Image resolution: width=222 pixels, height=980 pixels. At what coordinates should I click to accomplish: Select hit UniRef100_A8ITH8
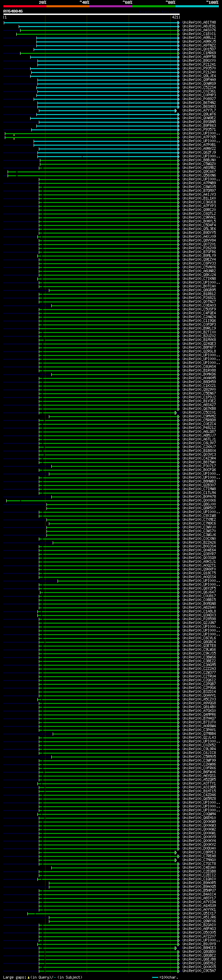click(199, 23)
